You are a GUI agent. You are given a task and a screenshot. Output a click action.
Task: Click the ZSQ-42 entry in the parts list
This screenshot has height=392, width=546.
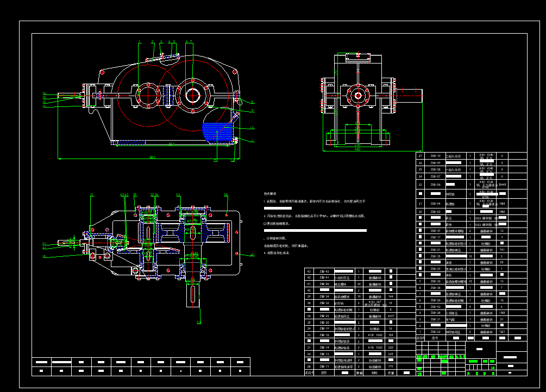[324, 271]
